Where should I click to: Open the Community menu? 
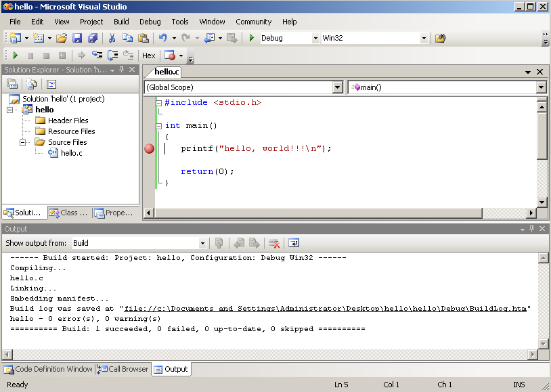click(x=254, y=22)
